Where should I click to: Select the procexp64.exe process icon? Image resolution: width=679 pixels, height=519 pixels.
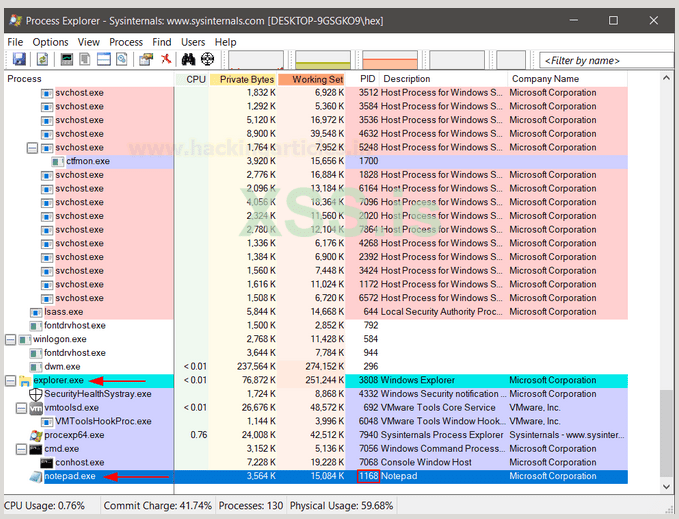(36, 435)
